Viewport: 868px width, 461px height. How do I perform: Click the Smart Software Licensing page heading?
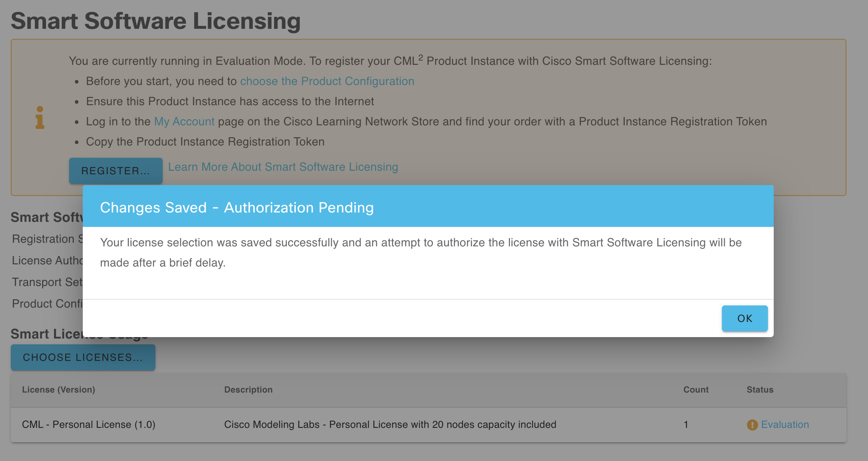click(x=156, y=21)
